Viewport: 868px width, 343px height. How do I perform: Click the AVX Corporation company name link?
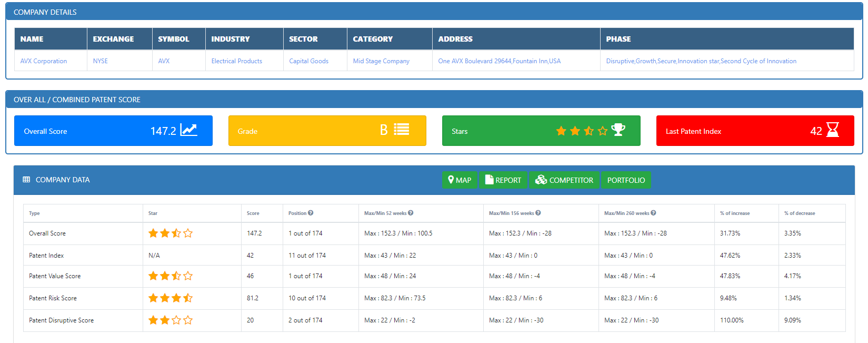pyautogui.click(x=44, y=61)
